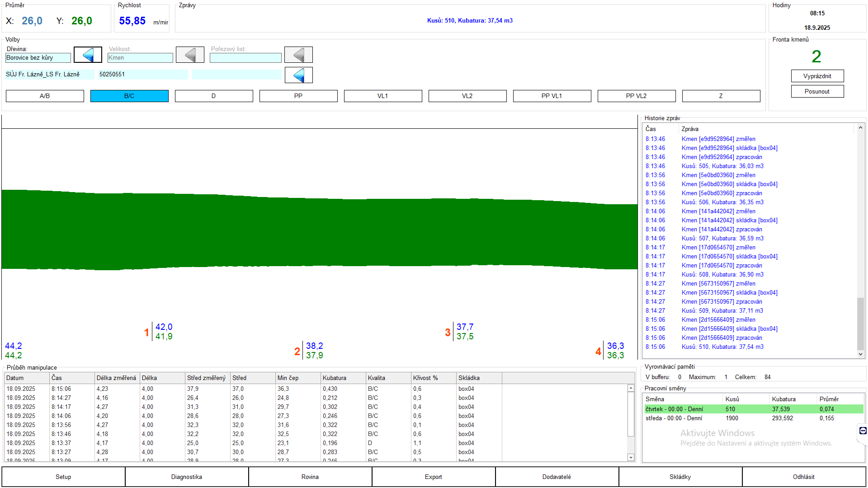Screen dimensions: 868x488
Task: Open the Skládky section
Action: [x=680, y=477]
